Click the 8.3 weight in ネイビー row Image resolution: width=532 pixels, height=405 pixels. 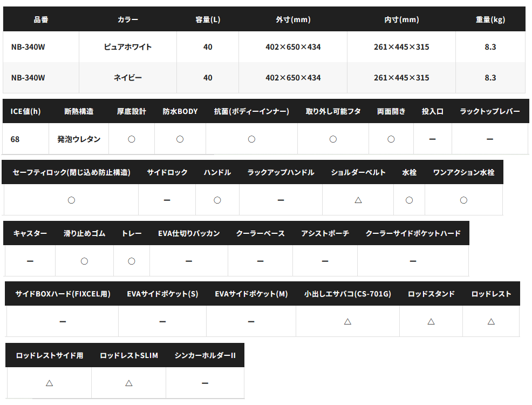pos(490,78)
